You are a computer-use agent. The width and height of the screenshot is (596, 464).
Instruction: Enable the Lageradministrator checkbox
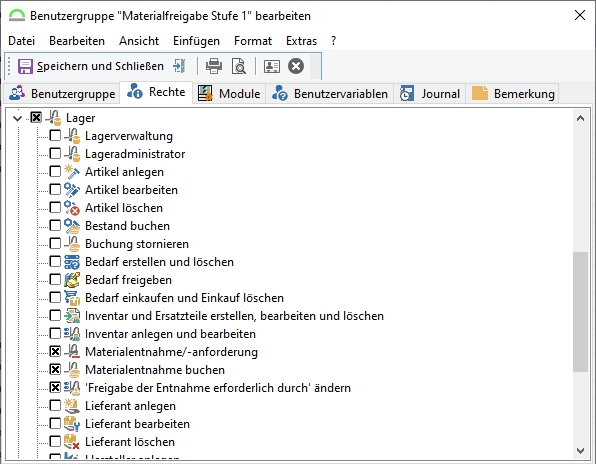tap(55, 153)
